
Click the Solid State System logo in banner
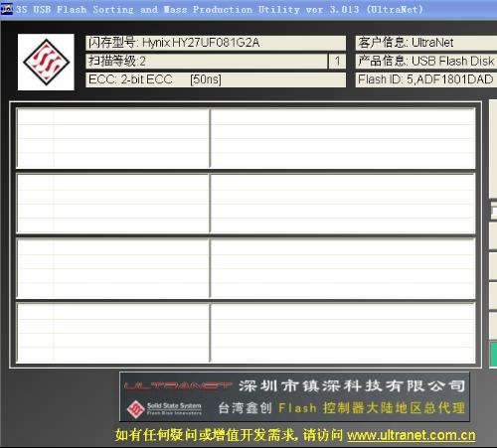164,409
